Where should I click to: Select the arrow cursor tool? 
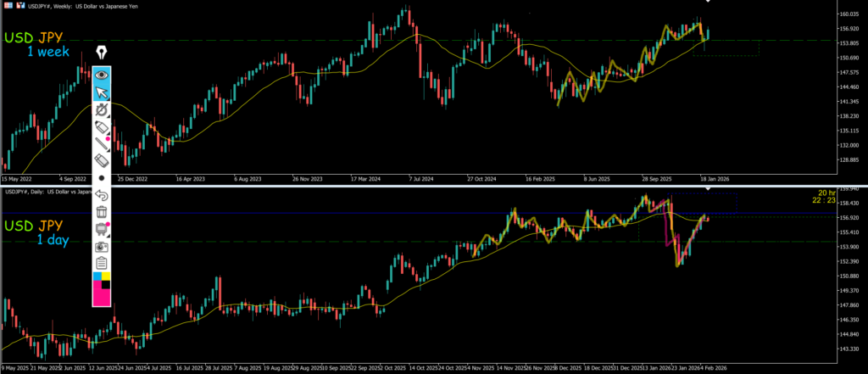coord(102,92)
